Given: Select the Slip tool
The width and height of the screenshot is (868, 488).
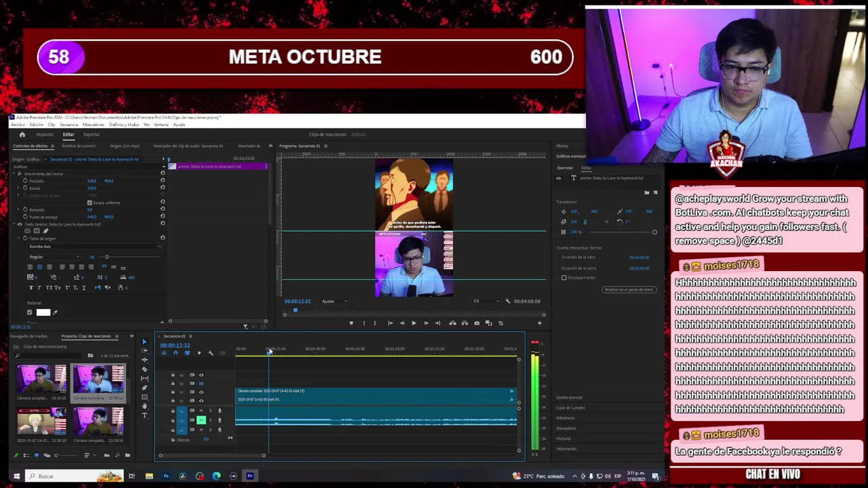Looking at the screenshot, I should point(144,378).
